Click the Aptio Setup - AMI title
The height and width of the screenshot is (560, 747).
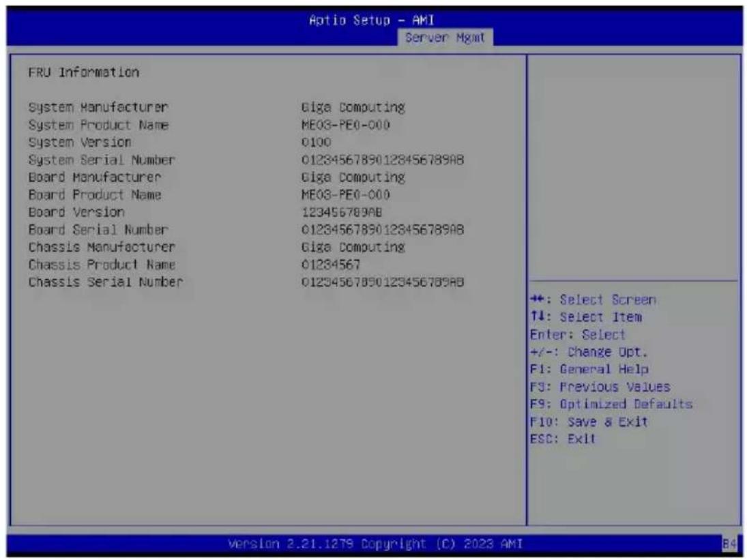point(372,20)
